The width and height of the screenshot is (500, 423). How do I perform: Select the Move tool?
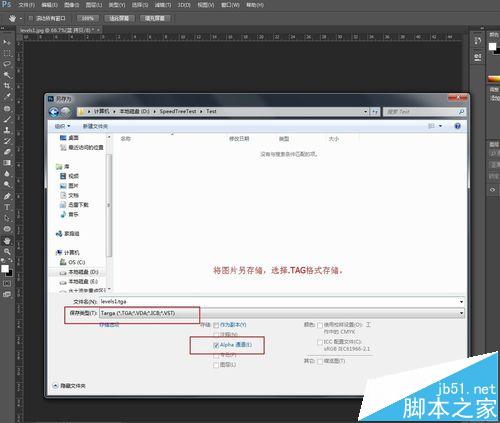tap(7, 42)
